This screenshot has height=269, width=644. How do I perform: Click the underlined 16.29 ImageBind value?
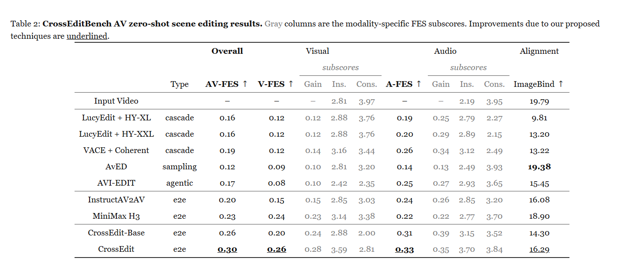point(539,250)
